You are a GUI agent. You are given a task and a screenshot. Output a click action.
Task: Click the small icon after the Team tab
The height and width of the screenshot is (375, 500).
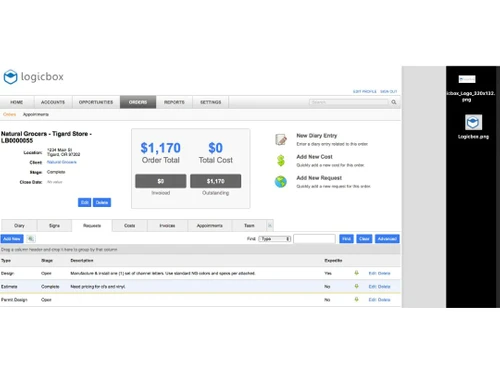tap(270, 226)
